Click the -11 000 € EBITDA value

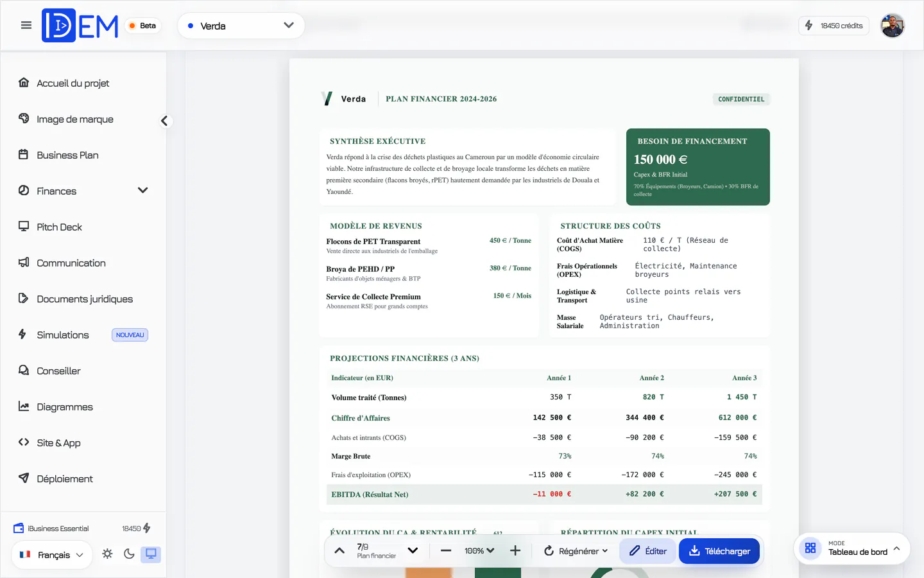click(552, 495)
